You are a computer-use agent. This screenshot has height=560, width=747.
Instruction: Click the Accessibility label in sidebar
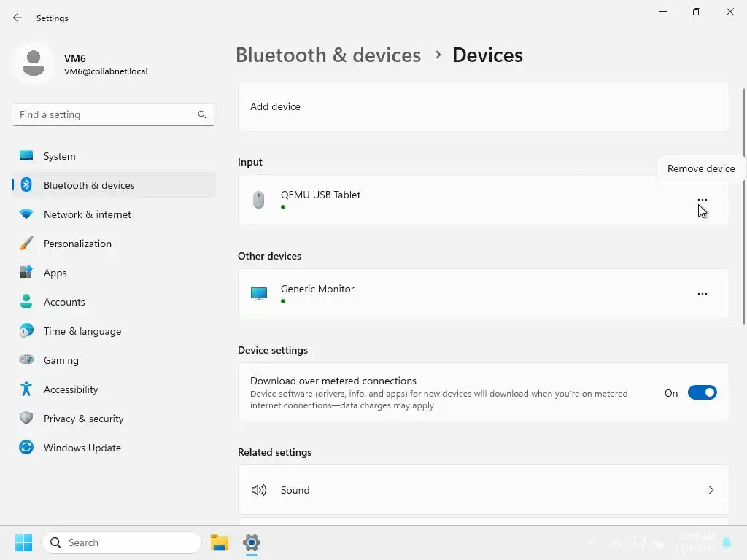pos(71,389)
